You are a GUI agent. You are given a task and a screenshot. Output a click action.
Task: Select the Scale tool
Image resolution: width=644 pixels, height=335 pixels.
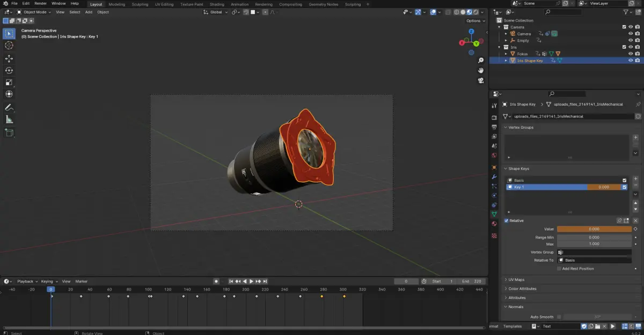9,82
